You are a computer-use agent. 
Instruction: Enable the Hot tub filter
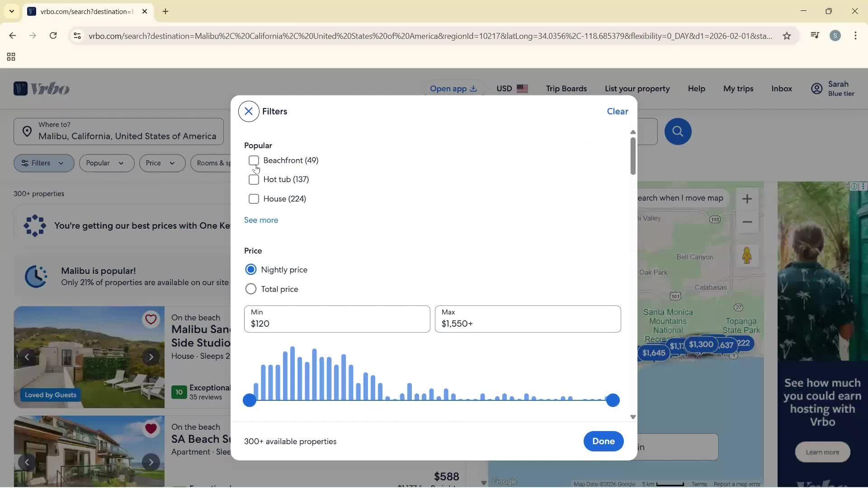tap(254, 180)
